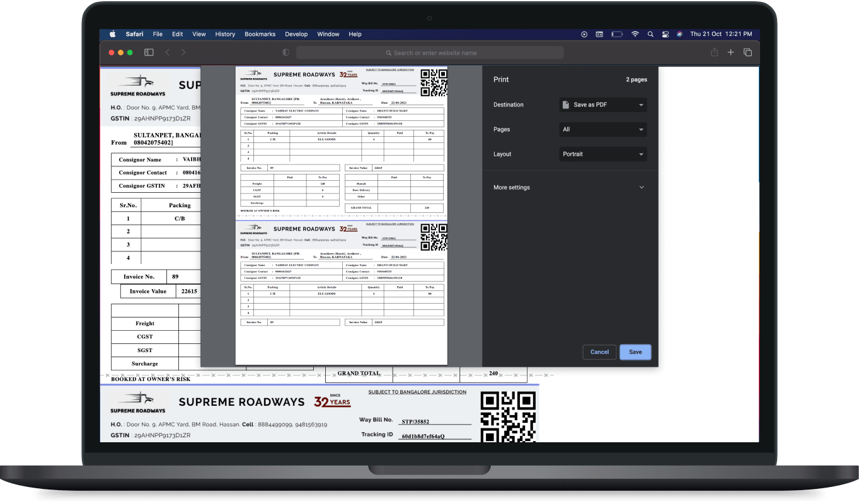Open a new tab with plus icon
The image size is (859, 504).
(731, 52)
